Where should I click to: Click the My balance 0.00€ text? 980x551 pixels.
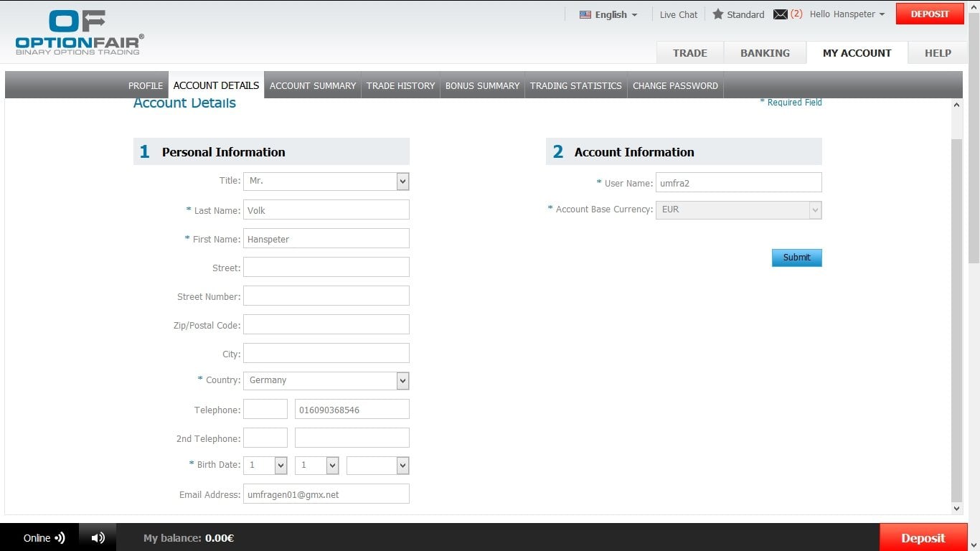point(189,538)
